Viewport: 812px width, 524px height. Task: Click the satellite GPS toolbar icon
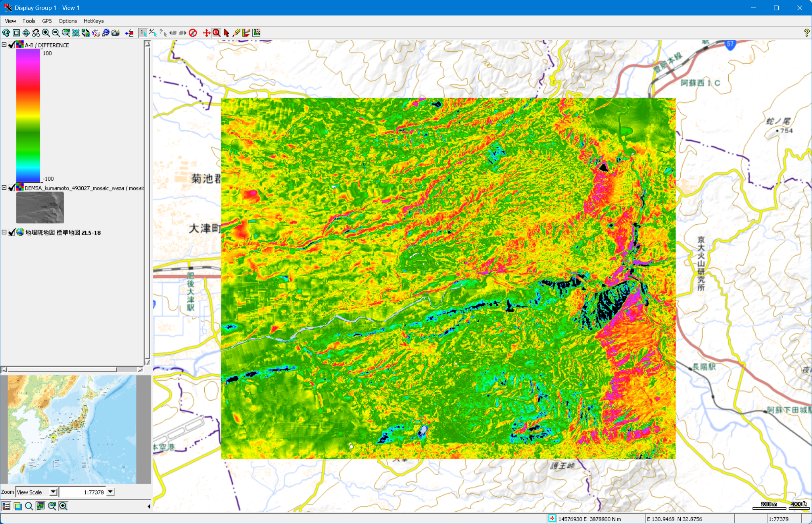pyautogui.click(x=96, y=33)
